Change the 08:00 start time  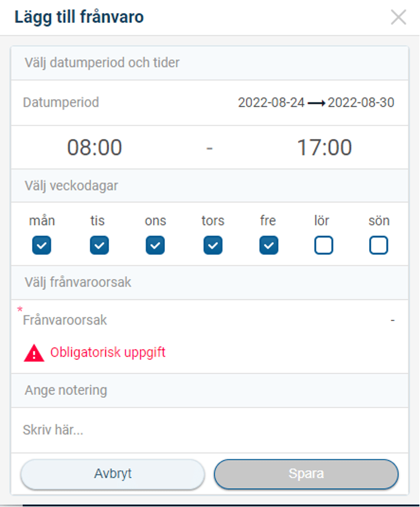click(94, 148)
